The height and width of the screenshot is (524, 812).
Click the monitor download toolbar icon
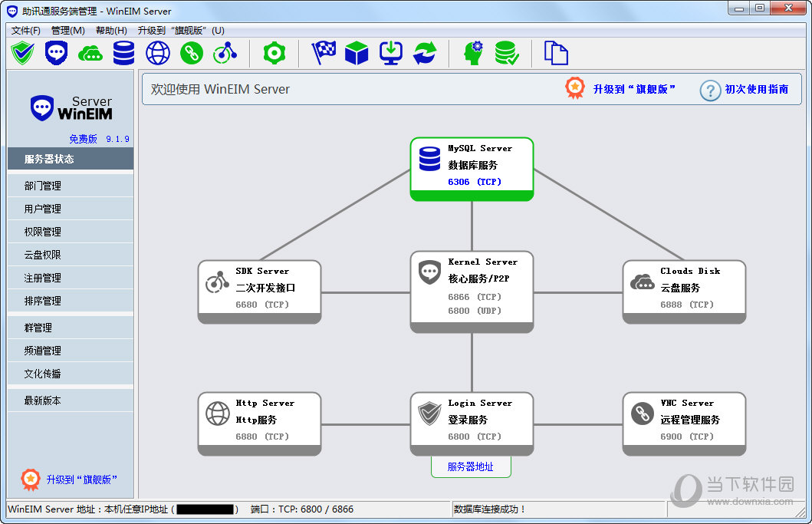tap(391, 53)
